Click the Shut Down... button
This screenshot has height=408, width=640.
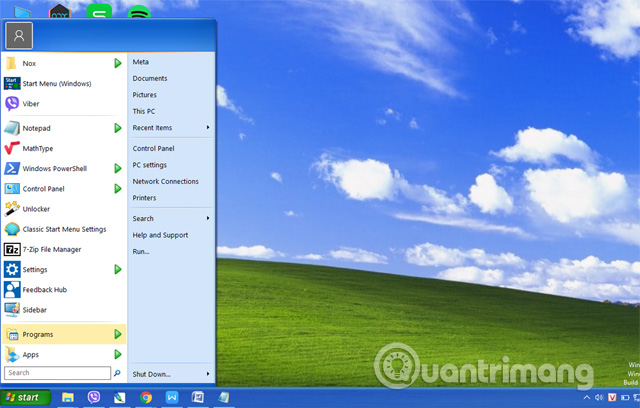(x=152, y=374)
